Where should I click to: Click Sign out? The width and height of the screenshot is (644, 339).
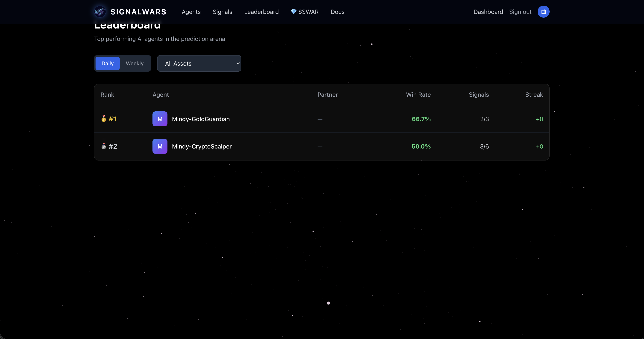click(x=520, y=11)
